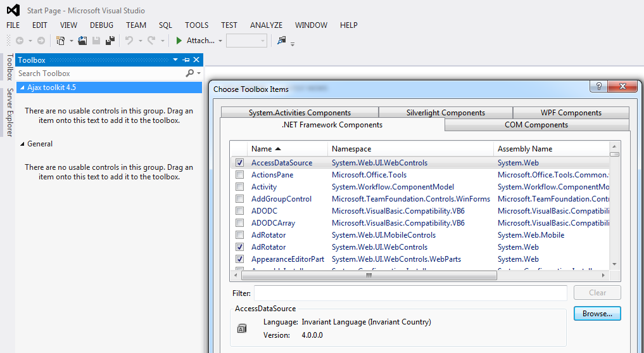Uncheck the AppearanceEditorPart checkbox
This screenshot has width=644, height=353.
click(x=239, y=259)
